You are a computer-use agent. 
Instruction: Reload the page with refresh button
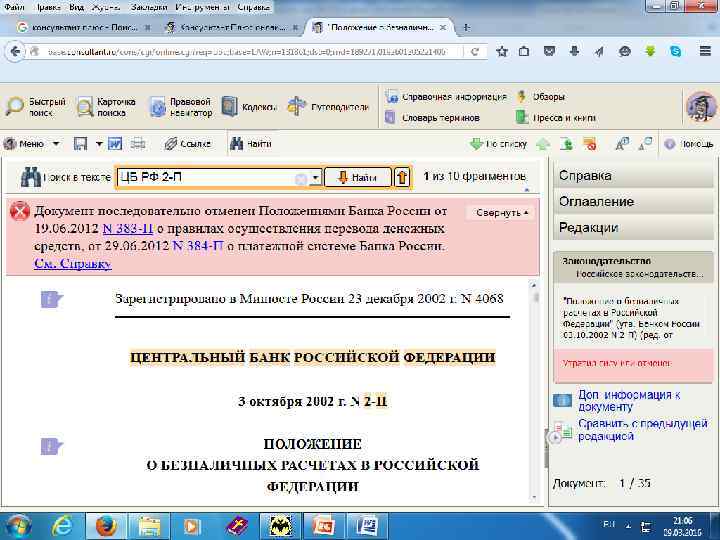(475, 52)
